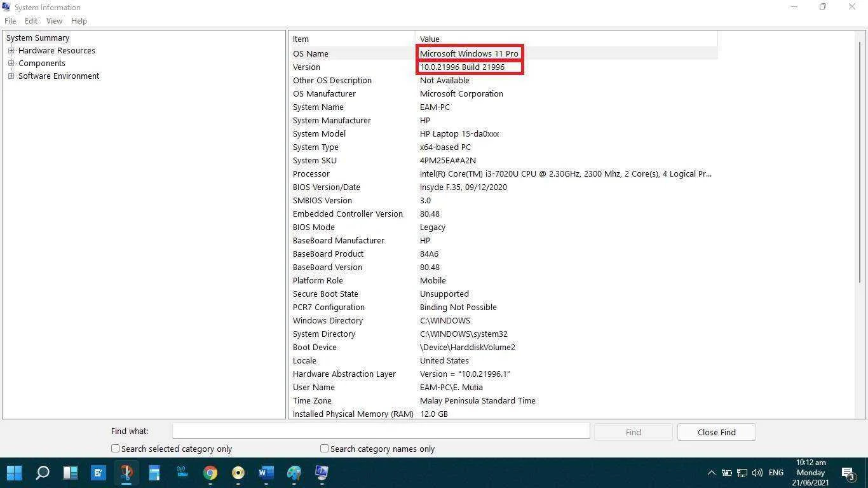Open Task View from taskbar
868x488 pixels.
point(71,473)
